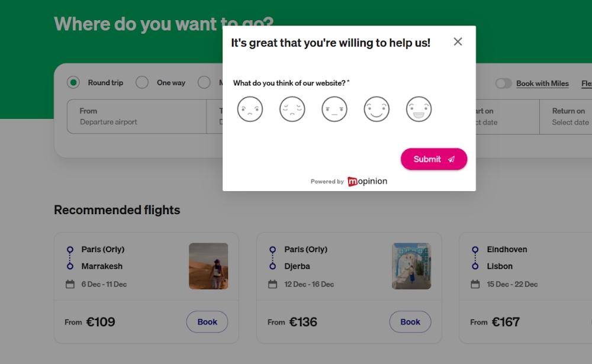The width and height of the screenshot is (592, 364).
Task: Submit the website feedback survey
Action: [x=434, y=159]
